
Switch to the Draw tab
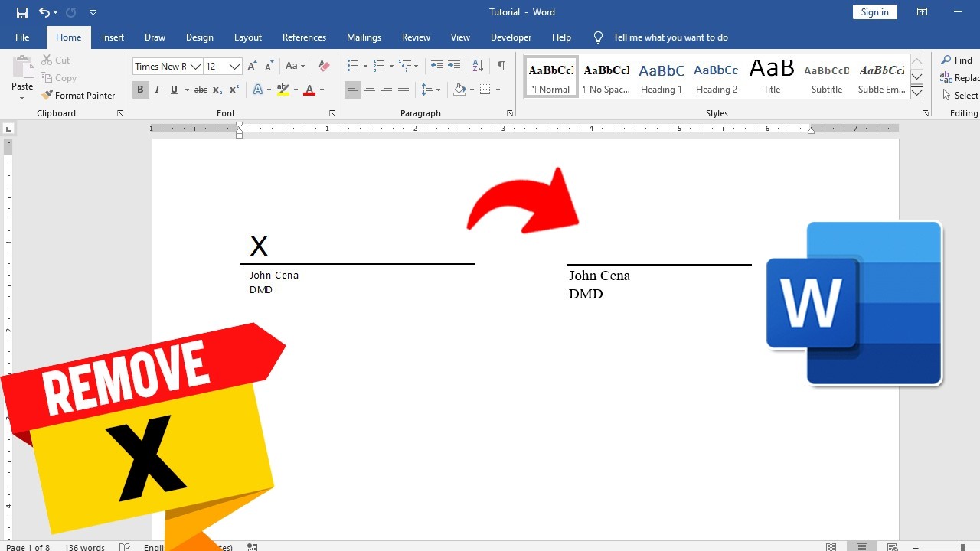pos(155,37)
